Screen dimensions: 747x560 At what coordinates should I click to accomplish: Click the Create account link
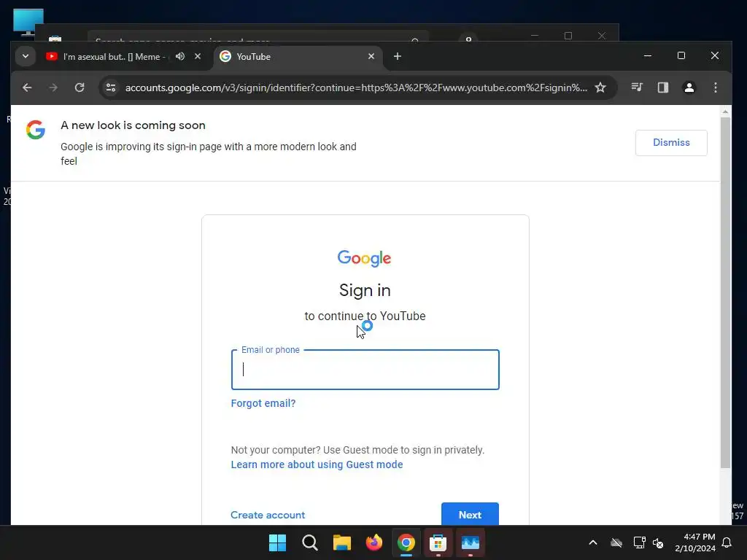pos(268,515)
